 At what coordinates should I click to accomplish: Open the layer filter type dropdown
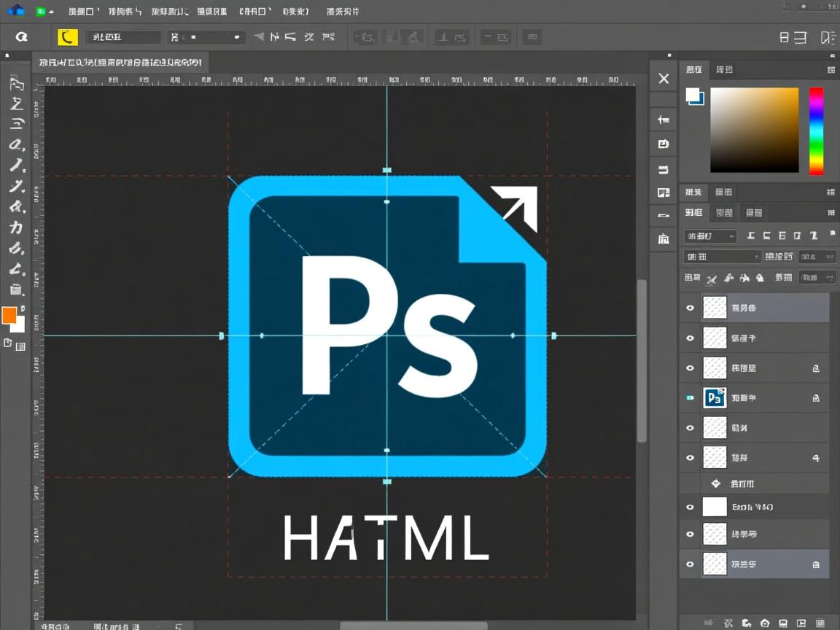tap(709, 236)
